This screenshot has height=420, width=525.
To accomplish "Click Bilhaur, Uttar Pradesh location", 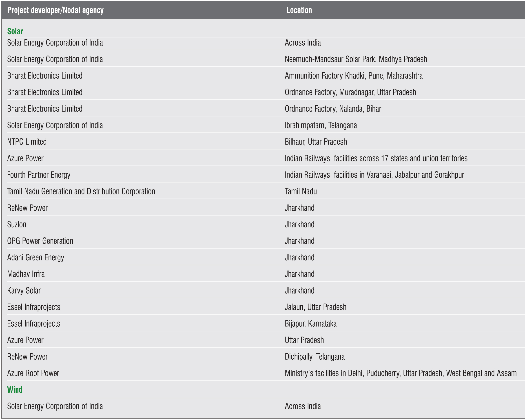I will click(x=316, y=142).
